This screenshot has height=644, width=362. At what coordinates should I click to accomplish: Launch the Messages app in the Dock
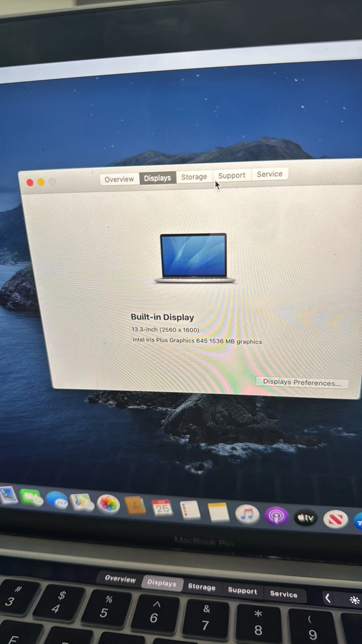(x=57, y=500)
